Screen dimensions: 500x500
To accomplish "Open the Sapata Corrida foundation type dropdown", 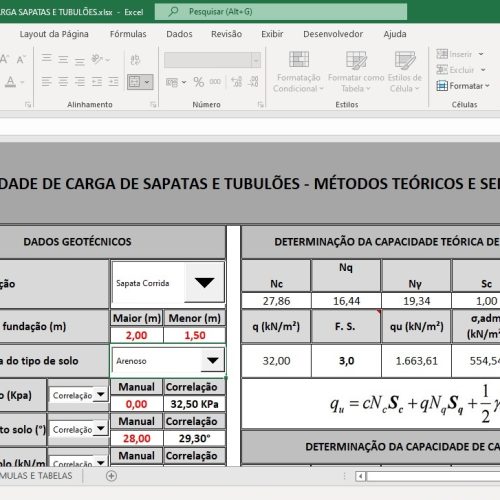I will point(204,283).
